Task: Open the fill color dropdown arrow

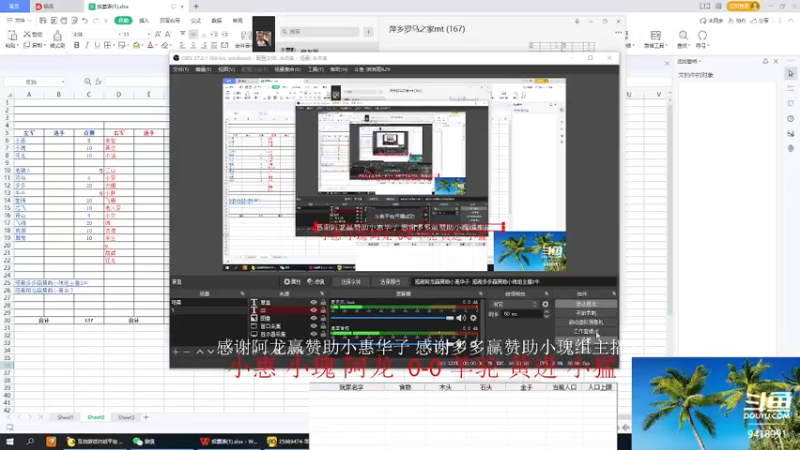Action: [143, 45]
